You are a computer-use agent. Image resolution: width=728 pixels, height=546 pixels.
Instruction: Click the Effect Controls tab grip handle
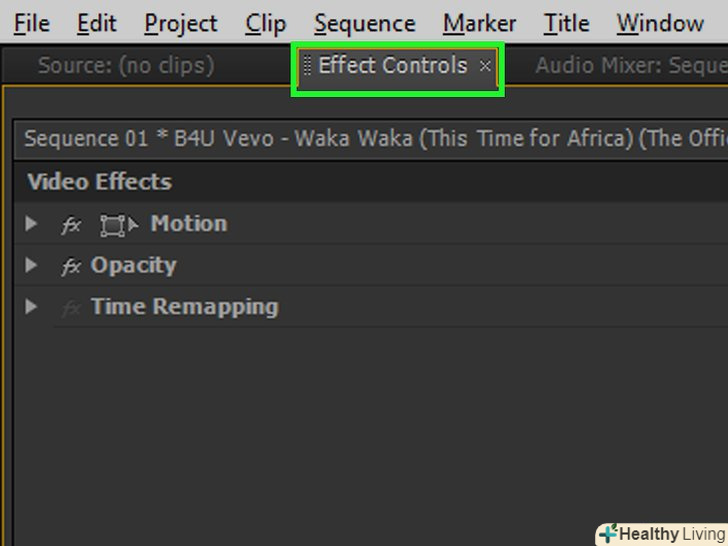point(308,66)
